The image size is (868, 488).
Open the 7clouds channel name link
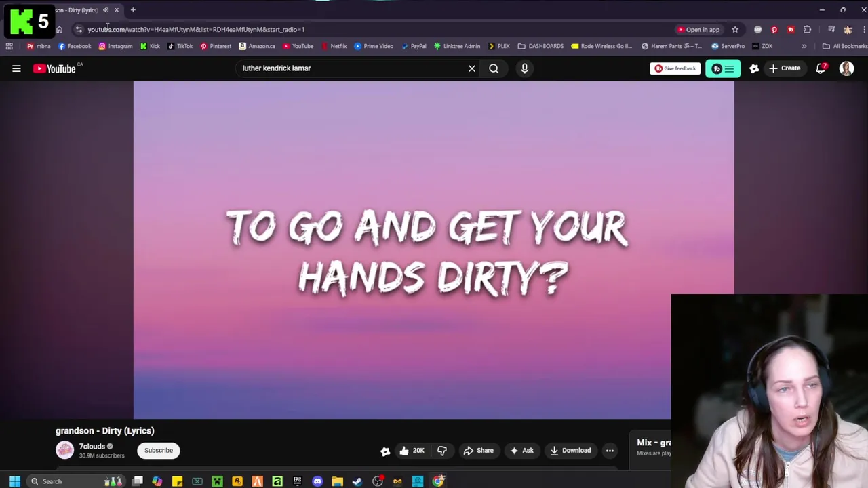coord(92,447)
